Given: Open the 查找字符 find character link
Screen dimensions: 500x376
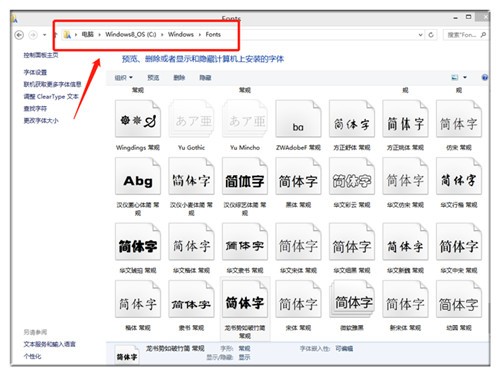Looking at the screenshot, I should tap(35, 109).
